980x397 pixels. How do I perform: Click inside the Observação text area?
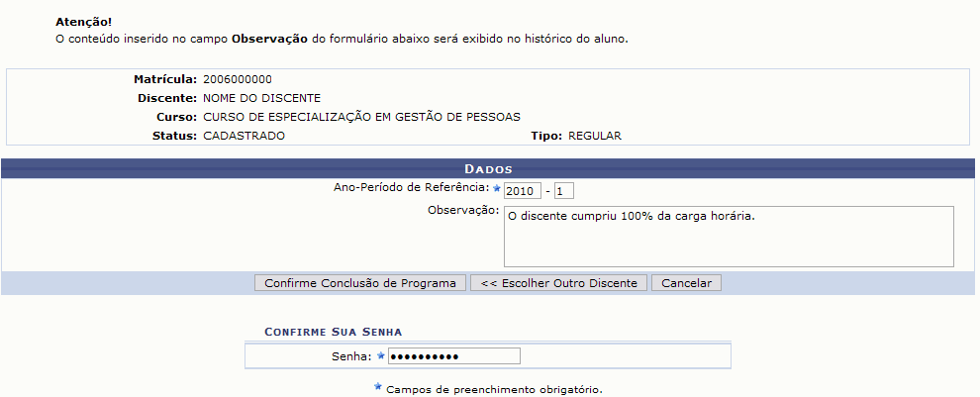tap(728, 236)
